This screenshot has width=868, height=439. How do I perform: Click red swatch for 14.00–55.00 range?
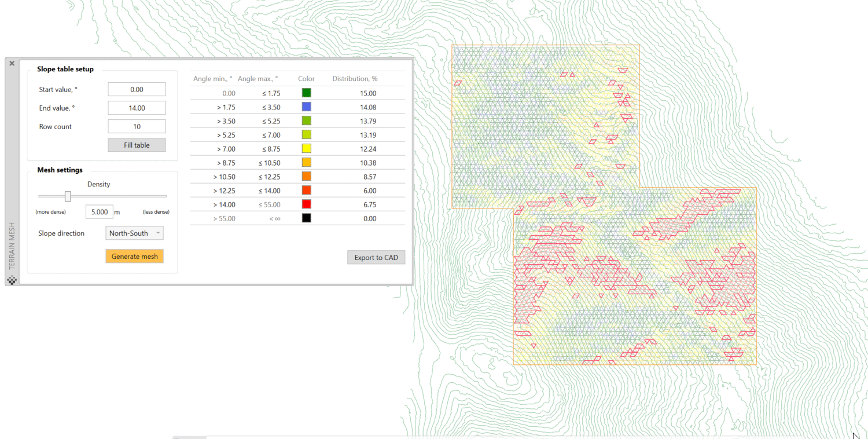[x=306, y=203]
